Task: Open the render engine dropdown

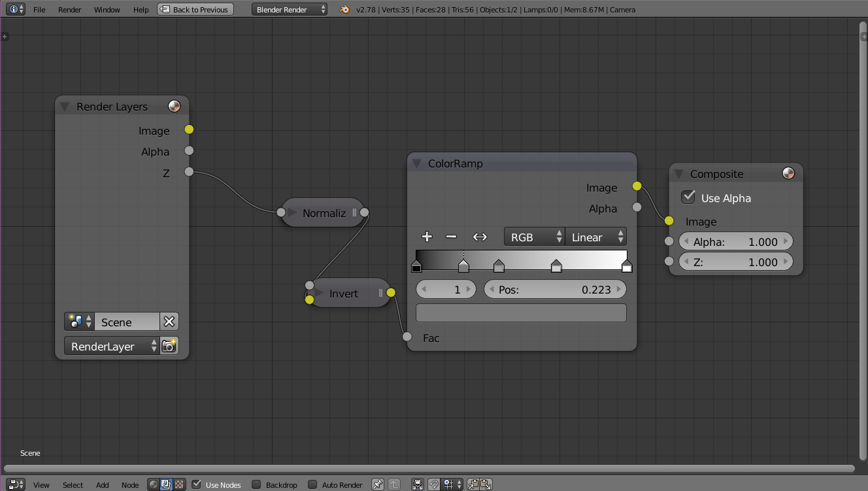Action: [290, 10]
